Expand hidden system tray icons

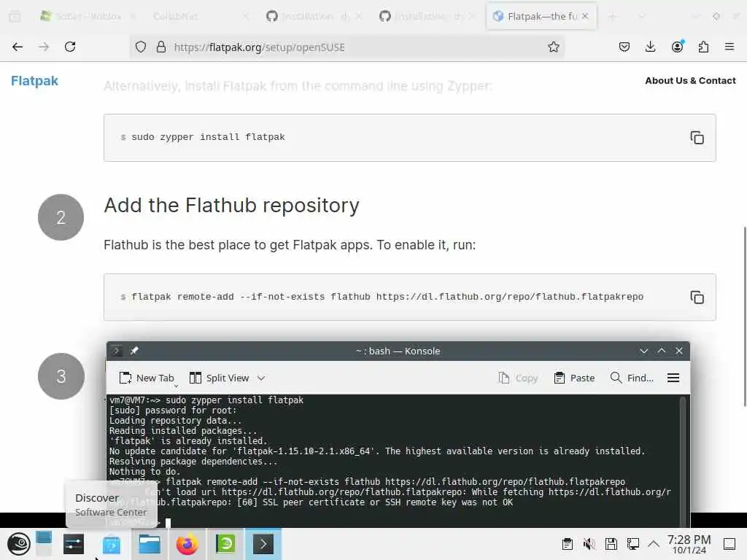point(653,544)
